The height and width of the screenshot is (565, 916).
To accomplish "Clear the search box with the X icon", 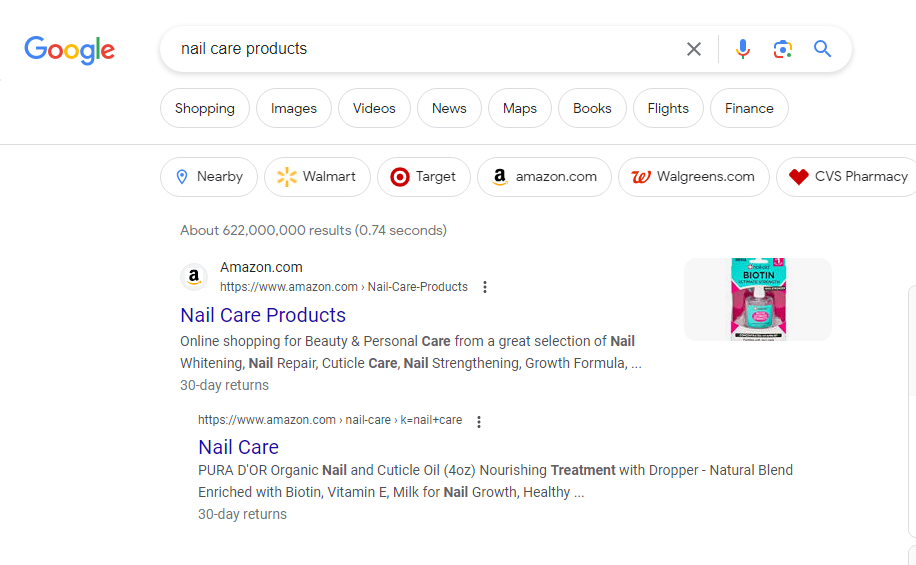I will [x=693, y=49].
